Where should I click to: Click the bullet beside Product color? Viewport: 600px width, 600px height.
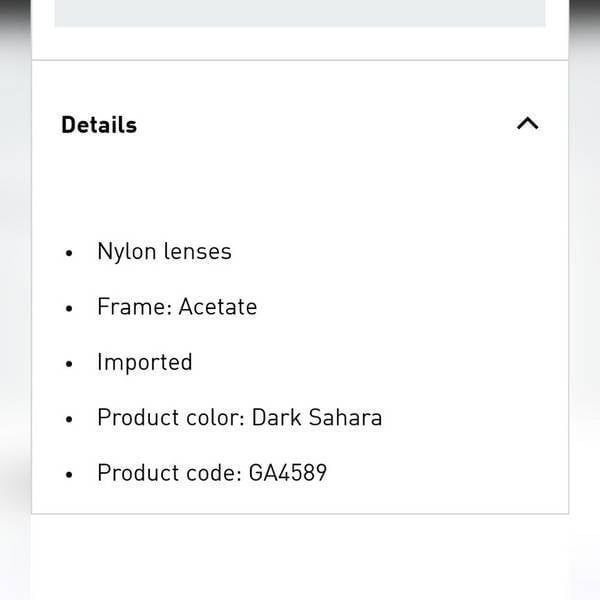point(69,419)
